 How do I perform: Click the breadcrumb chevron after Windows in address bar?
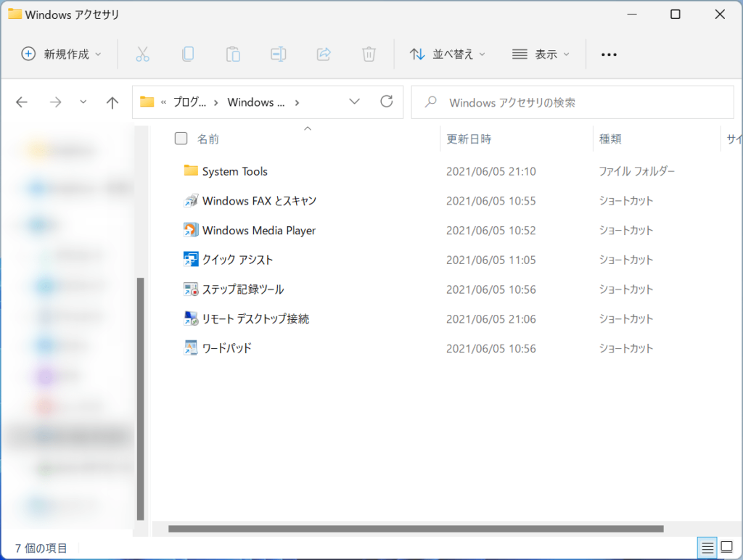[297, 102]
